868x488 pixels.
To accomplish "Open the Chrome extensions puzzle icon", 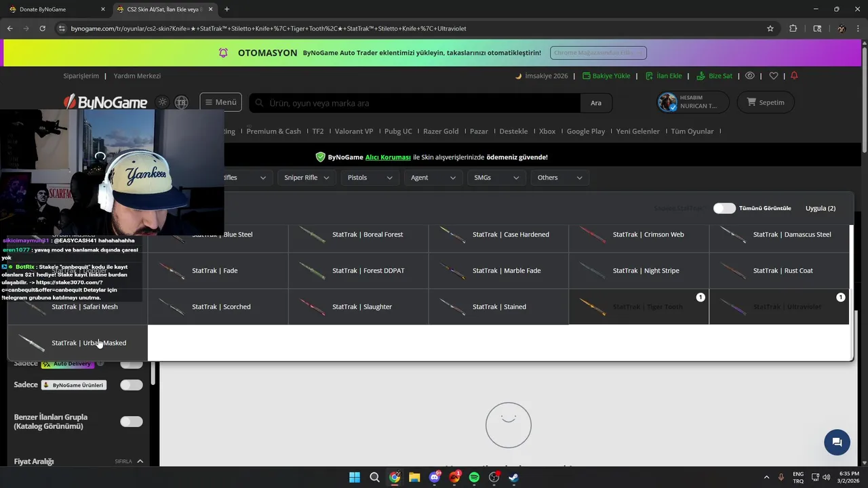I will point(793,28).
